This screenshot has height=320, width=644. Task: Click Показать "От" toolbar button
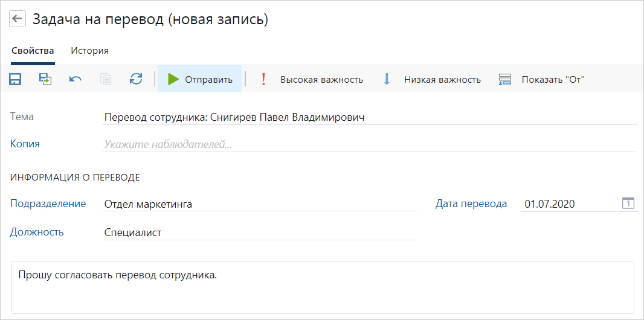point(541,79)
